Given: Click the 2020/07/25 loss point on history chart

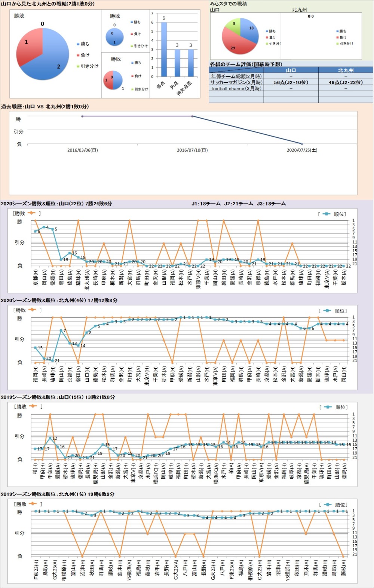Looking at the screenshot, I should click(302, 144).
